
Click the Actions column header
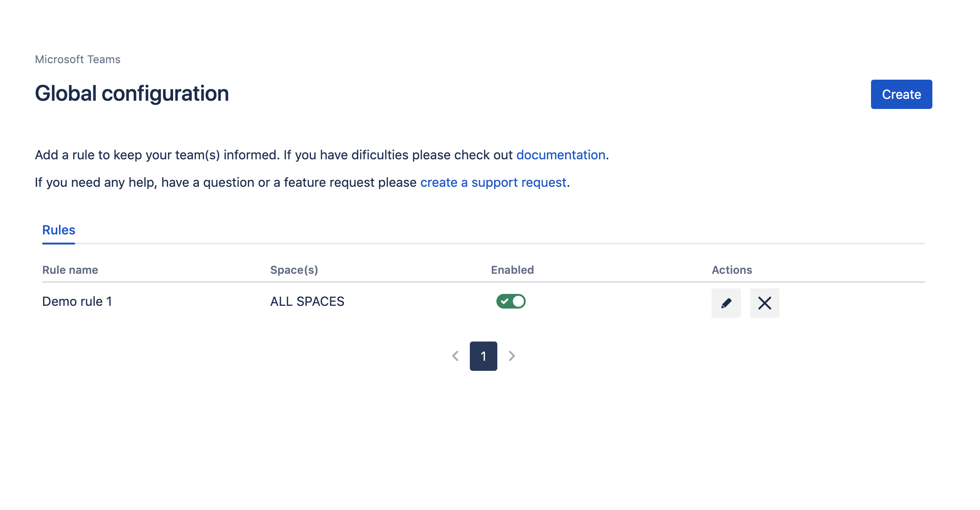[731, 270]
